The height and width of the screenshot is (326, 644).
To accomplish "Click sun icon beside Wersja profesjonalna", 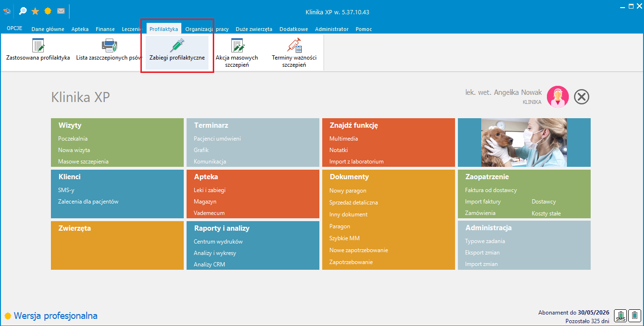I will click(8, 316).
